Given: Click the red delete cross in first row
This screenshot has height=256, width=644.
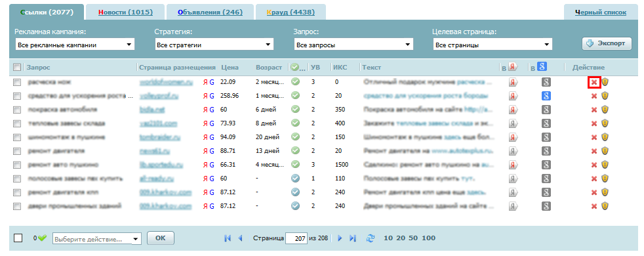Looking at the screenshot, I should (594, 82).
